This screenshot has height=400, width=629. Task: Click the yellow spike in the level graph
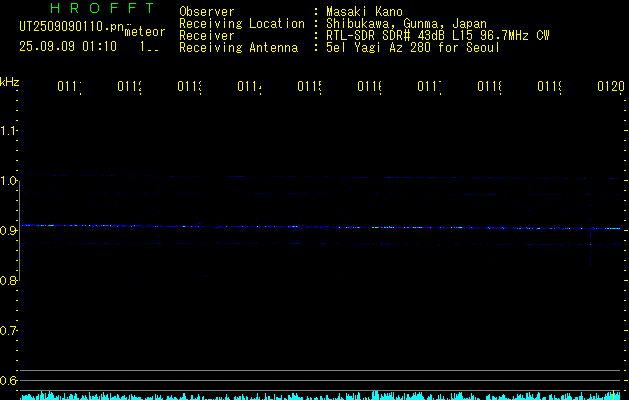(614, 395)
